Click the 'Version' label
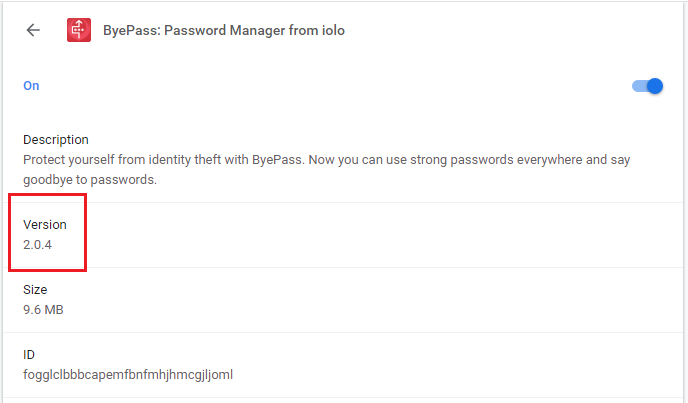This screenshot has width=688, height=403. [x=45, y=224]
